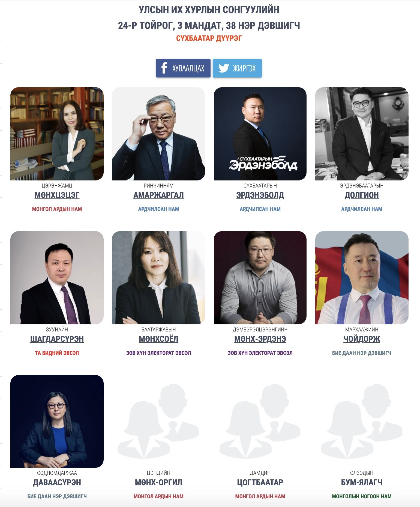420x507 pixels.
Task: Open placeholder avatar above Мөнх-Оргил
Action: point(158,421)
